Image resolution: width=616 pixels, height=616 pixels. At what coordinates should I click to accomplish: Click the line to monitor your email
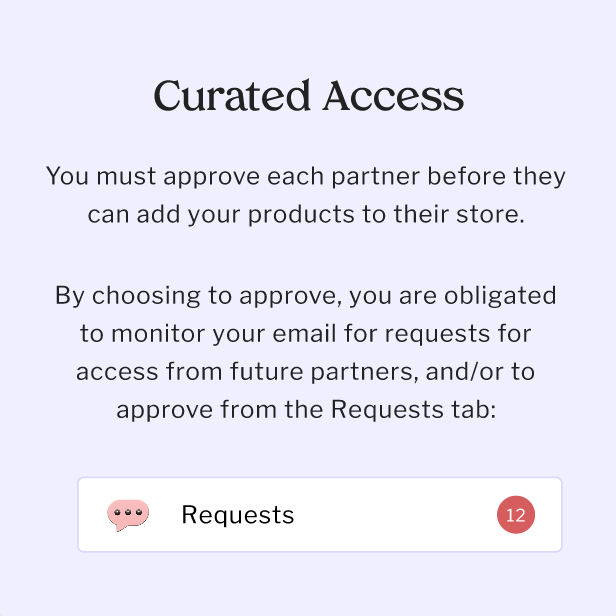[x=306, y=334]
